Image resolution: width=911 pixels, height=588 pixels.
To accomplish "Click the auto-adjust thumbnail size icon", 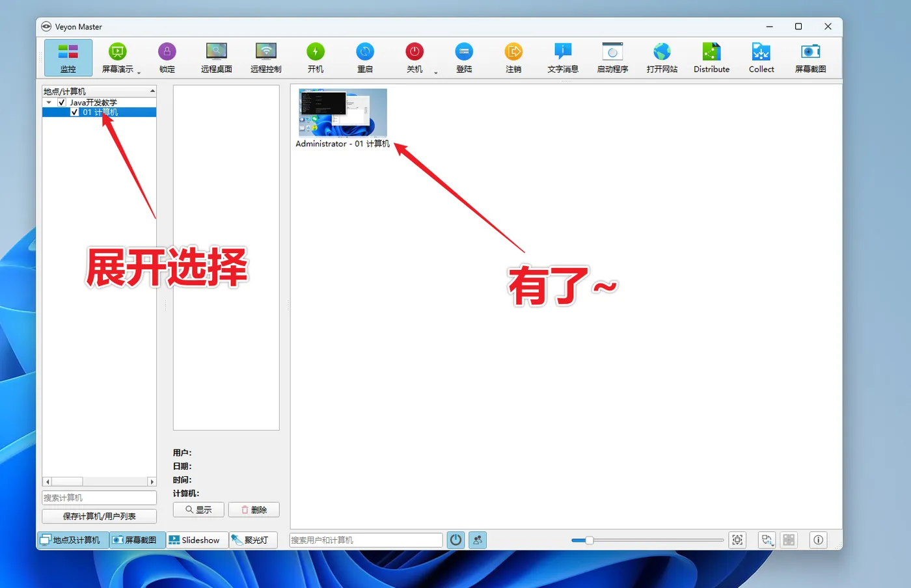I will [x=737, y=540].
